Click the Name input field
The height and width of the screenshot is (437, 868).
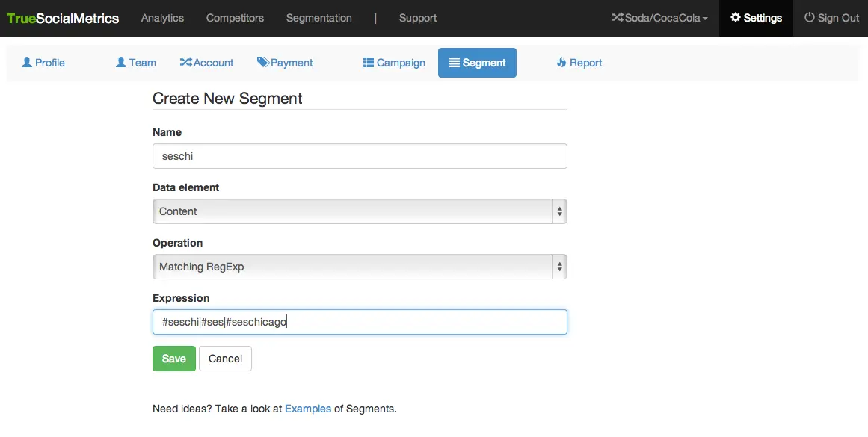360,156
